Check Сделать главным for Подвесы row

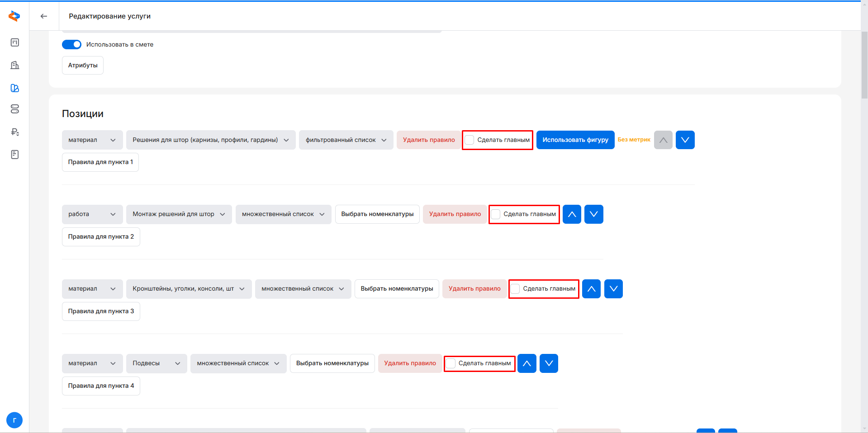click(x=451, y=363)
